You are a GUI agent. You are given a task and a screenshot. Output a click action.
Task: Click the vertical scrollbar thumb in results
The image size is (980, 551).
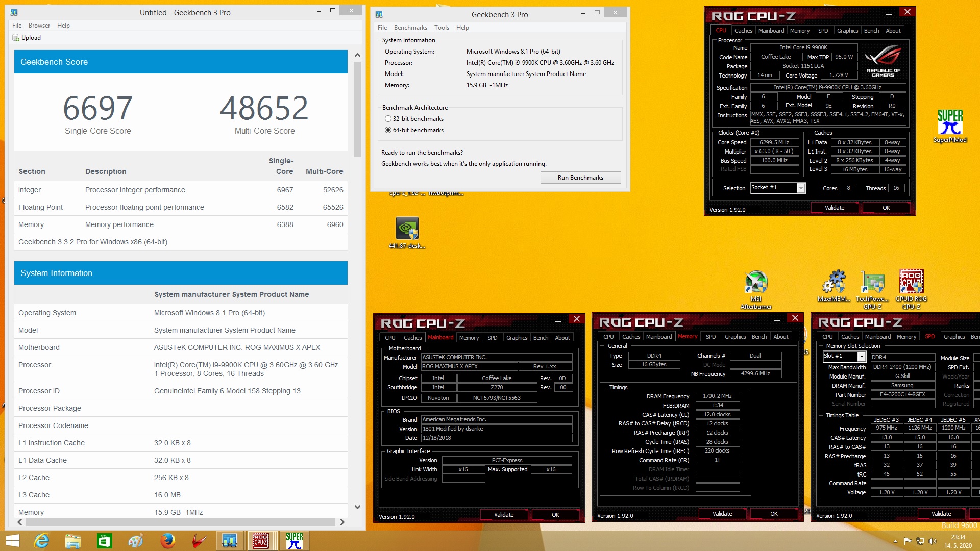pyautogui.click(x=357, y=109)
